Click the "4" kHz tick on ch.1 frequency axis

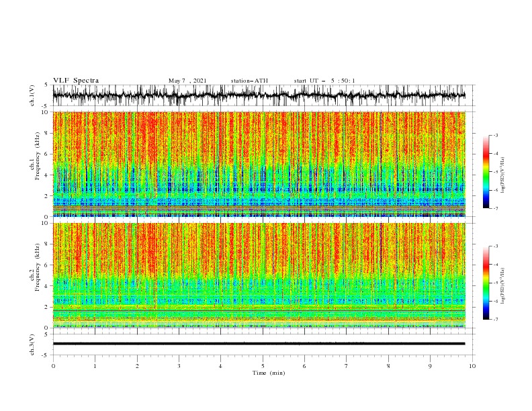coord(47,175)
